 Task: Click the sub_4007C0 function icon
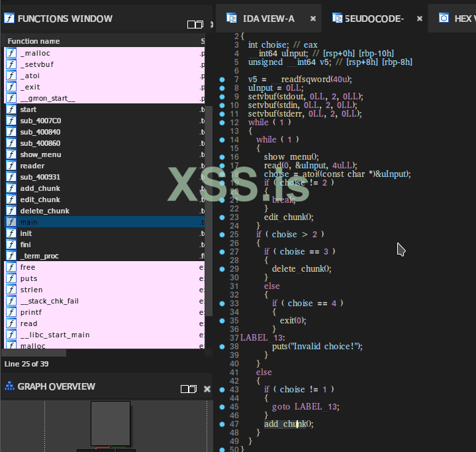click(11, 121)
